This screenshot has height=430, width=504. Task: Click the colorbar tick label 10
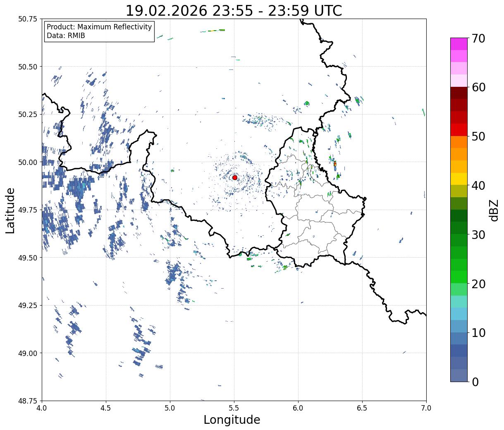pos(479,332)
